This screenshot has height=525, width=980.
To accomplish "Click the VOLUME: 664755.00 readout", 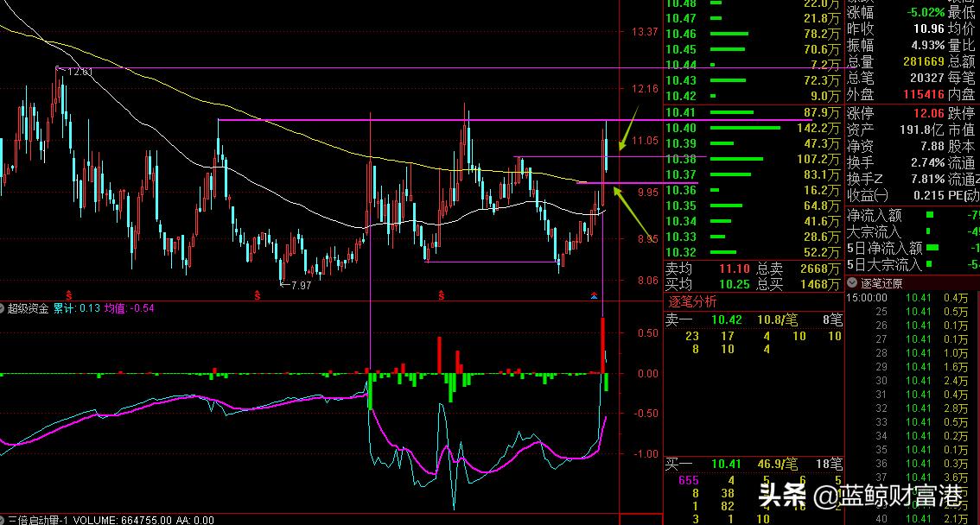I will (x=123, y=520).
